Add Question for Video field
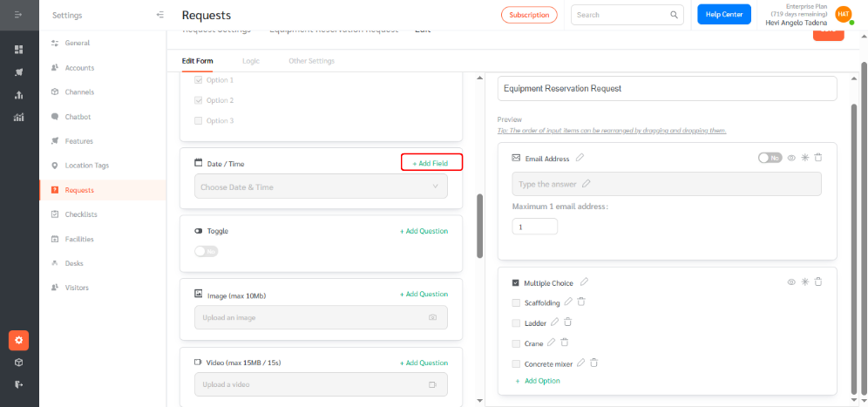This screenshot has width=868, height=407. coord(424,363)
